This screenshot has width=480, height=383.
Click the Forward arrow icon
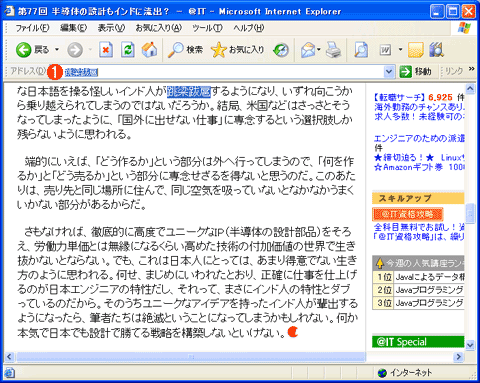[75, 50]
